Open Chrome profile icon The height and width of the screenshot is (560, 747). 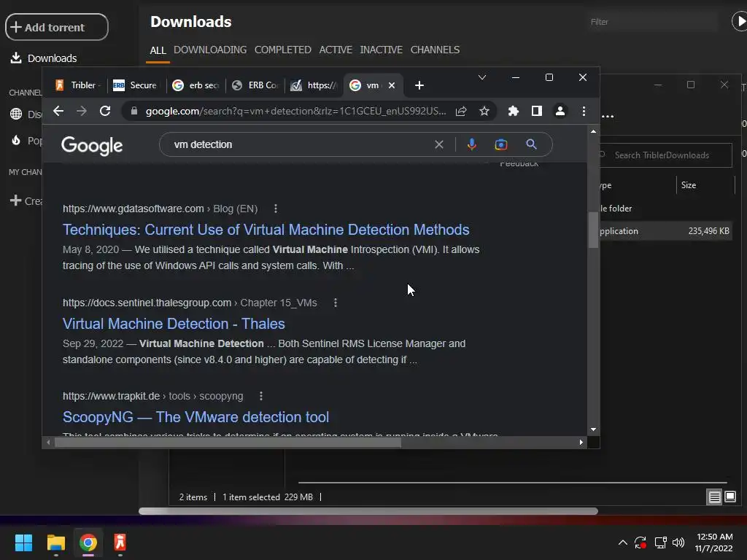[x=560, y=111]
